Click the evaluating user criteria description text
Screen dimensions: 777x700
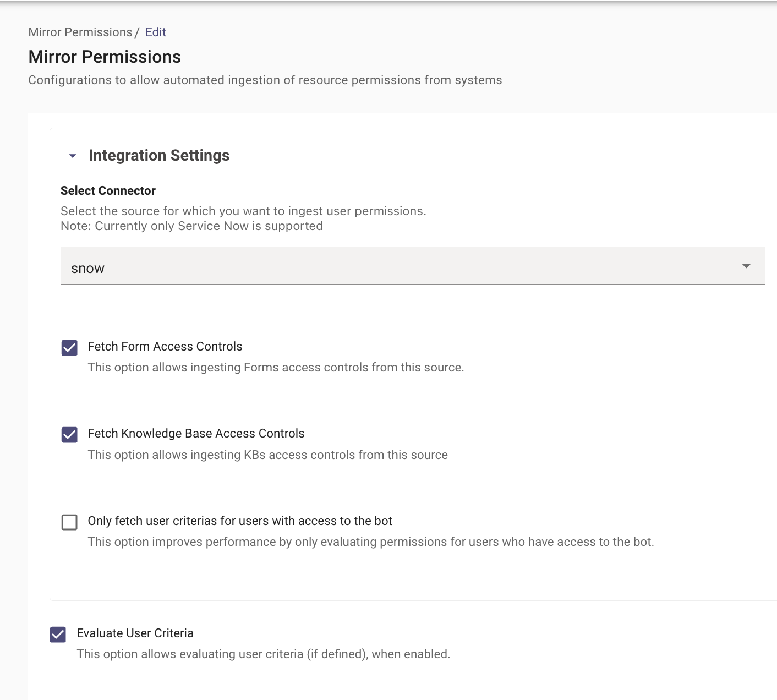point(264,654)
